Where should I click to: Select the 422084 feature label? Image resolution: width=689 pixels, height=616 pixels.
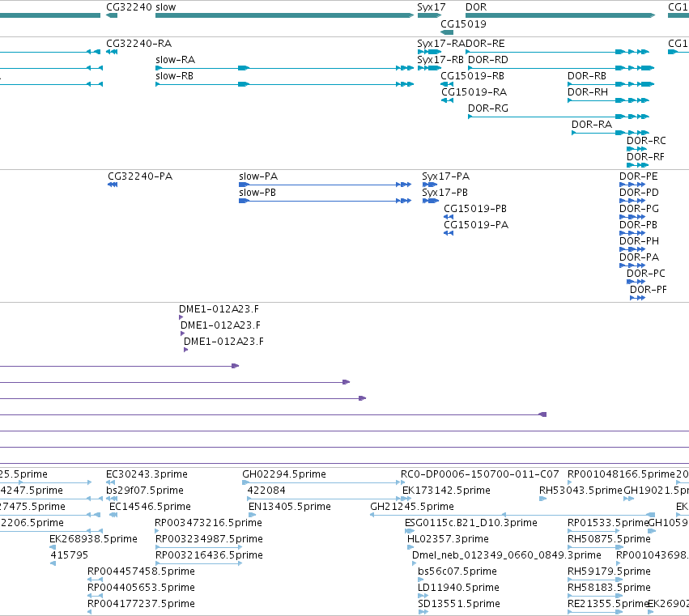click(266, 491)
